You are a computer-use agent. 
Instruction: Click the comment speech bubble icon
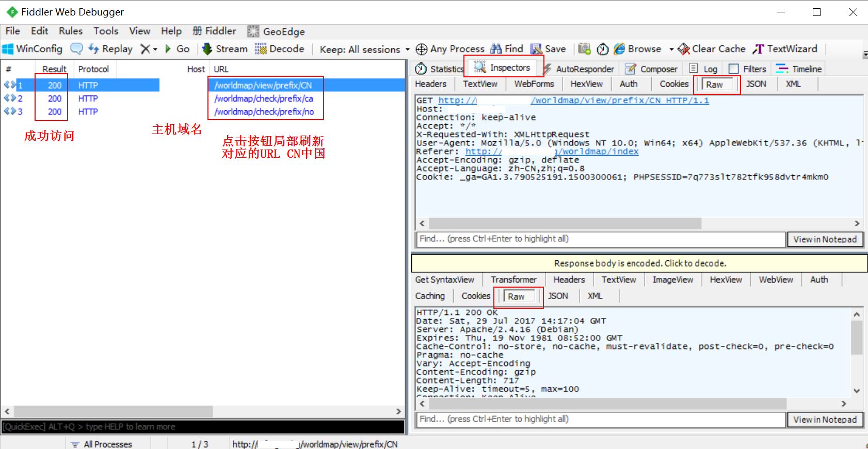point(76,49)
